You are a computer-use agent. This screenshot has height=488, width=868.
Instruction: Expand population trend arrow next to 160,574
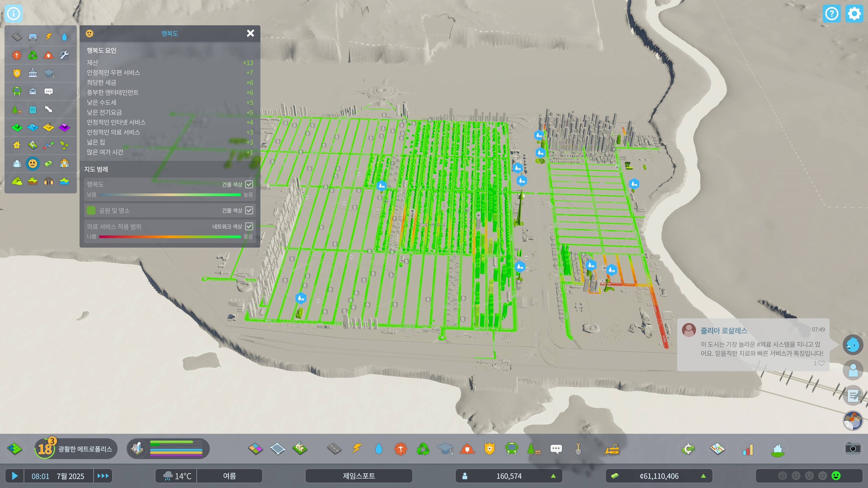[553, 476]
